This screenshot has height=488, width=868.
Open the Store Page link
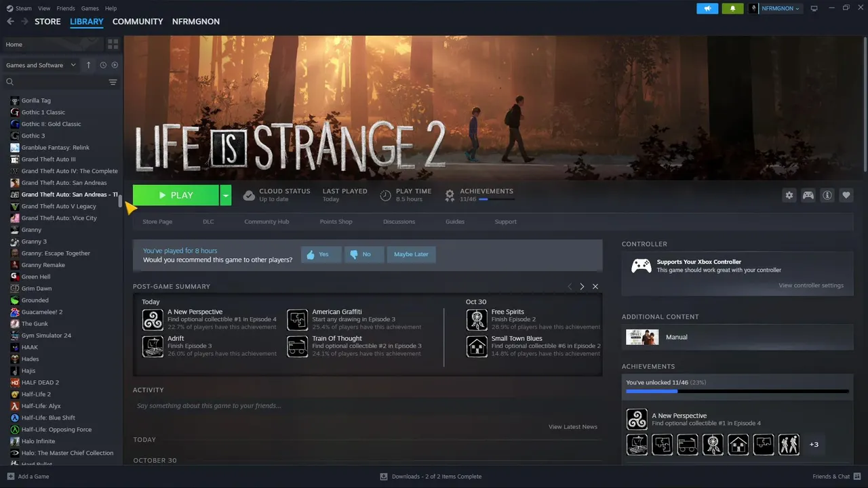tap(157, 222)
